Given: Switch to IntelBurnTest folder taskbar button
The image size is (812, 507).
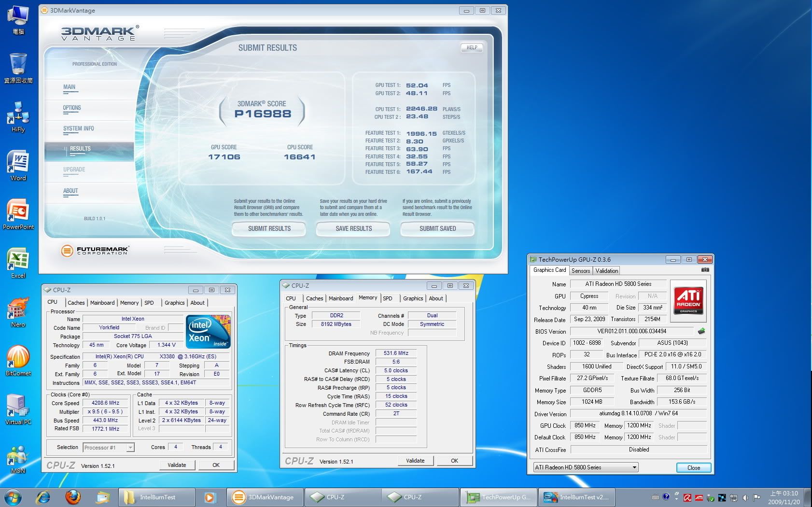Looking at the screenshot, I should (x=157, y=497).
